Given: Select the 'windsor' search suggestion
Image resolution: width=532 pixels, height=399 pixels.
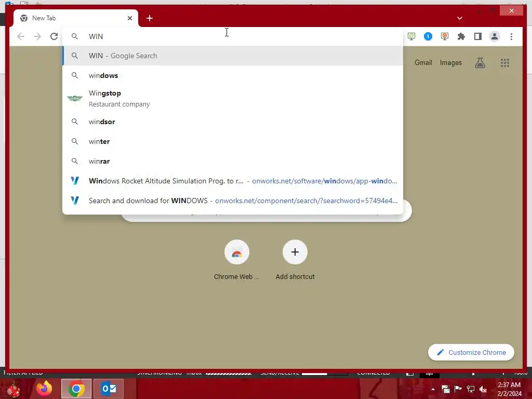Looking at the screenshot, I should pos(233,122).
